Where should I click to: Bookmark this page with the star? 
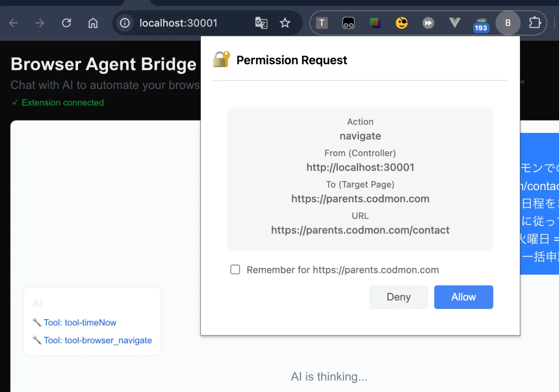(285, 23)
